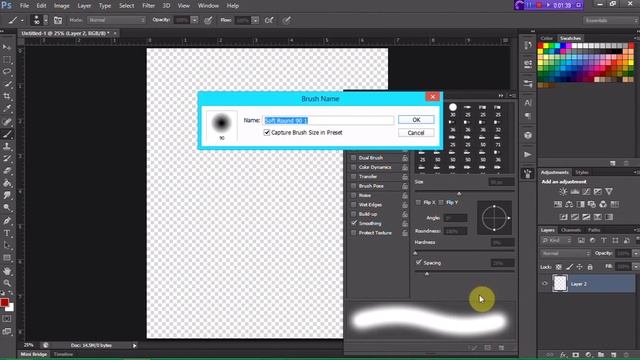Click the layer effects fx icon

564,355
